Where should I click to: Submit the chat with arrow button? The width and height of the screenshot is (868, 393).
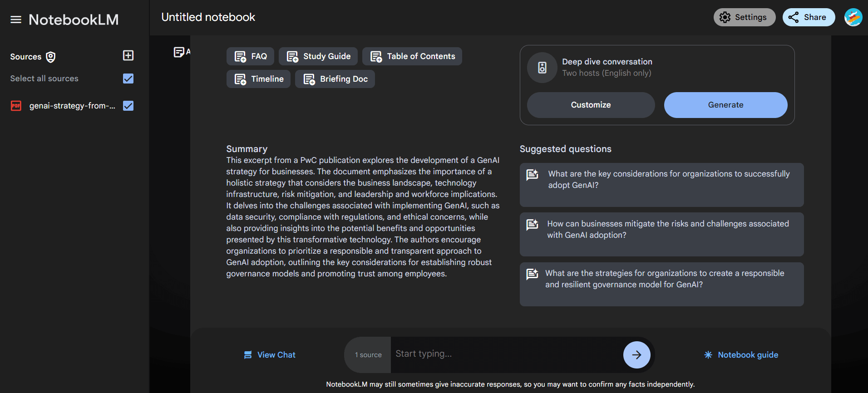click(636, 354)
